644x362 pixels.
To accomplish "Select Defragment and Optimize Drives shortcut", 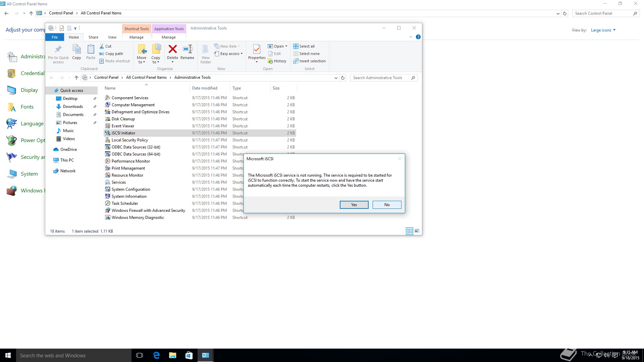I will point(140,112).
